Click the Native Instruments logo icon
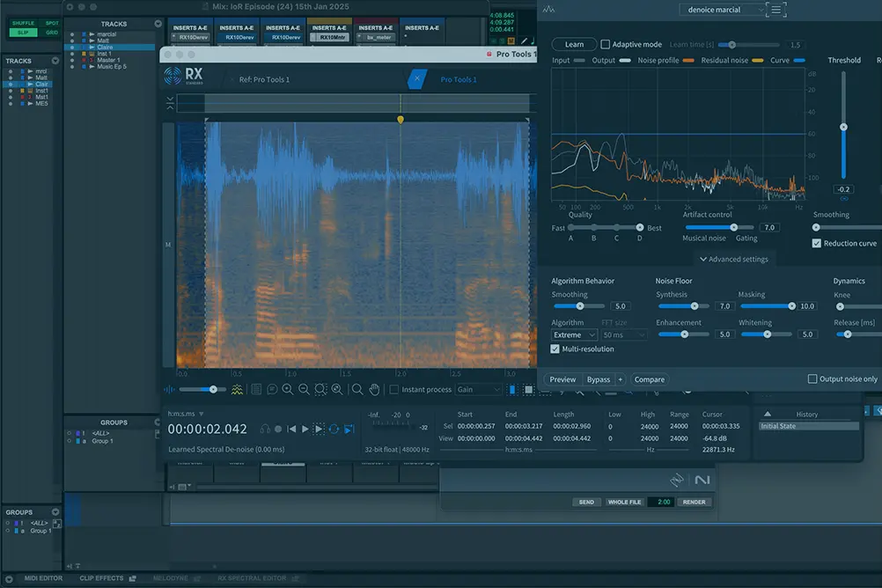 point(702,480)
